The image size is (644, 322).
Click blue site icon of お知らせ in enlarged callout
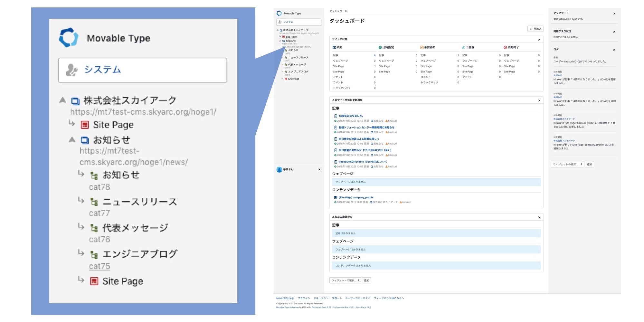(x=85, y=140)
